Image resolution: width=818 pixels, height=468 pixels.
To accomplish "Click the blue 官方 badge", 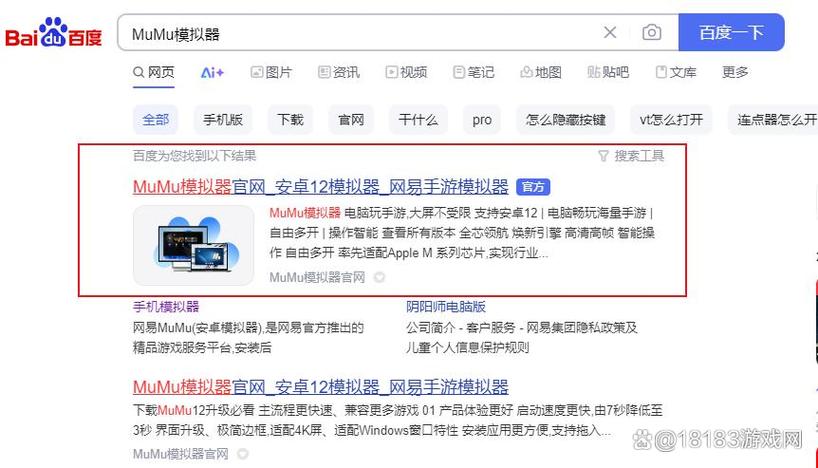I will tap(533, 187).
